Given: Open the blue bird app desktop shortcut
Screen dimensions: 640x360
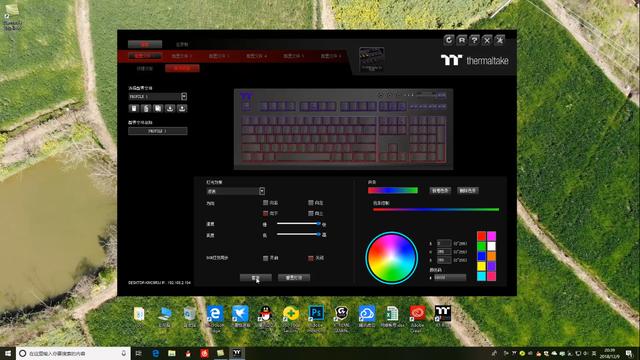Looking at the screenshot, I should pyautogui.click(x=240, y=314).
